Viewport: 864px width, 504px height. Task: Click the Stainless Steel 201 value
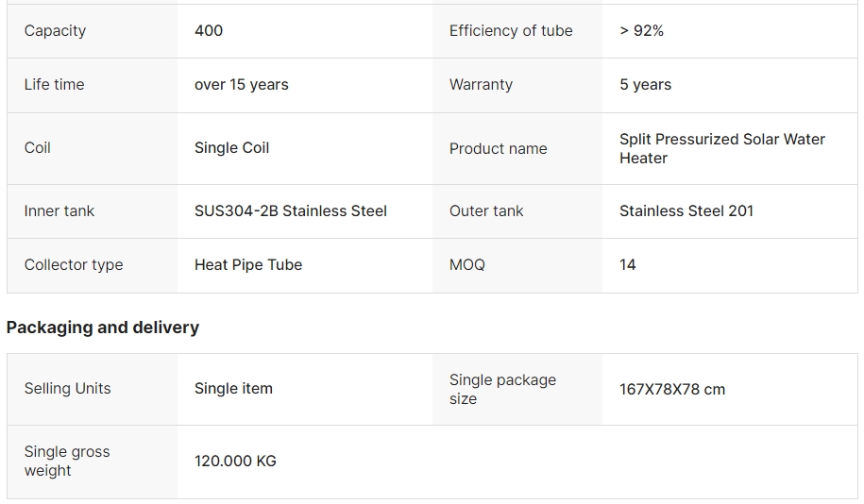click(686, 211)
